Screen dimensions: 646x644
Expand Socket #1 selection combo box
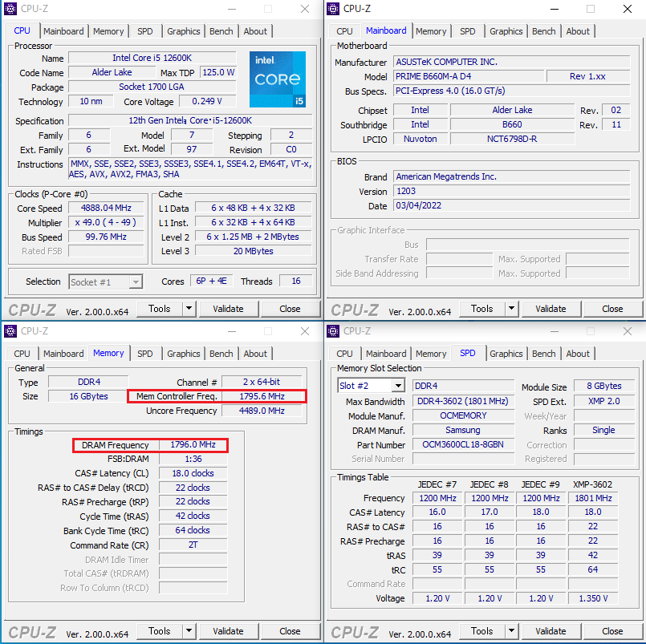(x=135, y=282)
